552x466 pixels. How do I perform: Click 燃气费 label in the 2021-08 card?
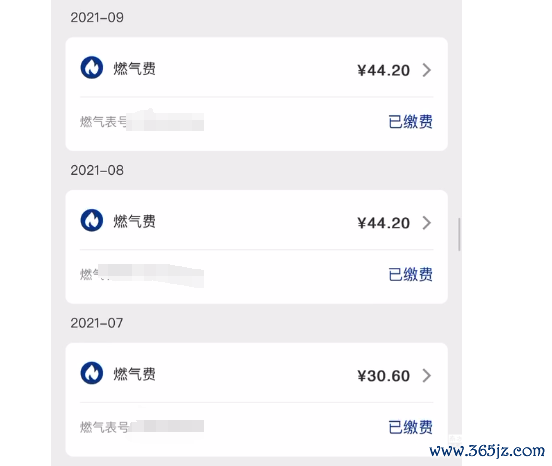point(134,221)
